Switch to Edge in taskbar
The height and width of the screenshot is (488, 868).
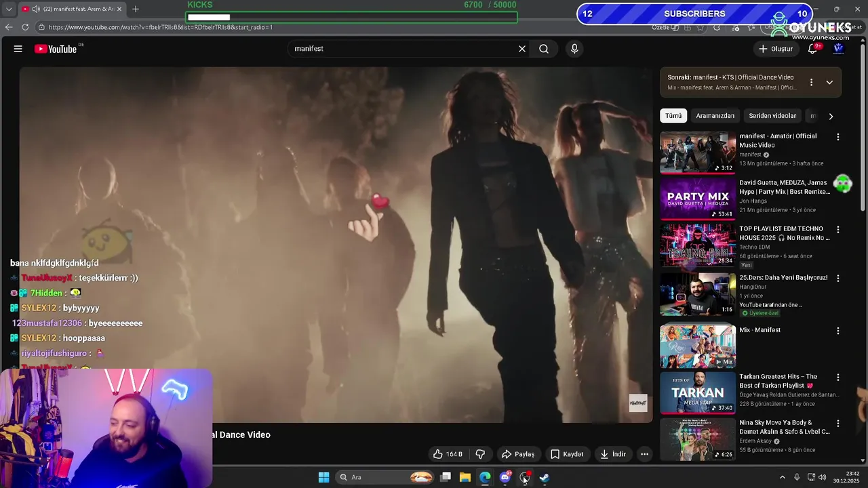[x=485, y=477]
